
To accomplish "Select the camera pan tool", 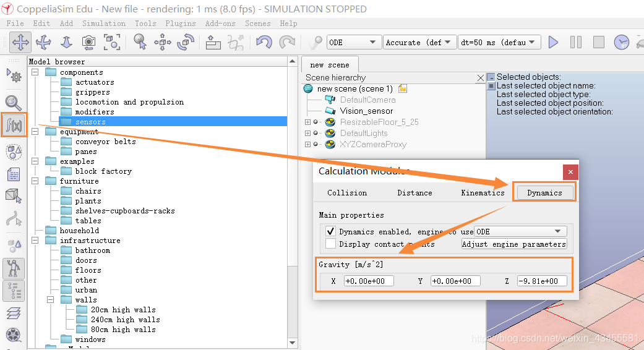I will coord(20,42).
